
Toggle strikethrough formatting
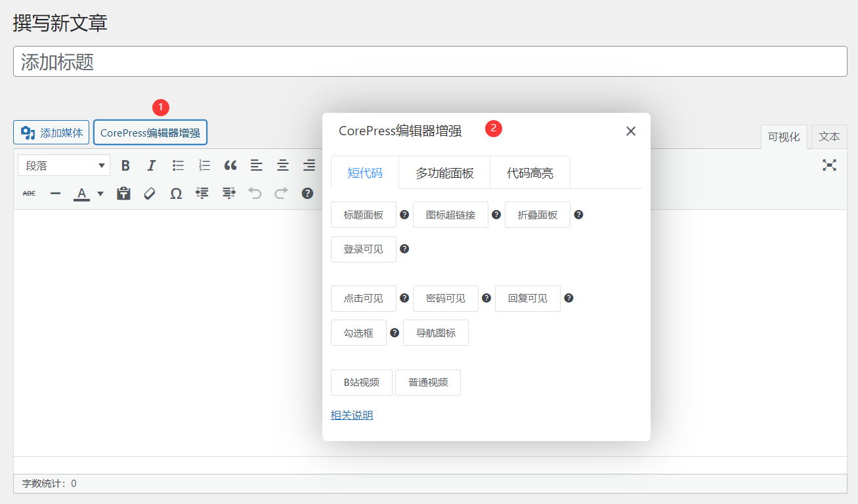tap(30, 194)
